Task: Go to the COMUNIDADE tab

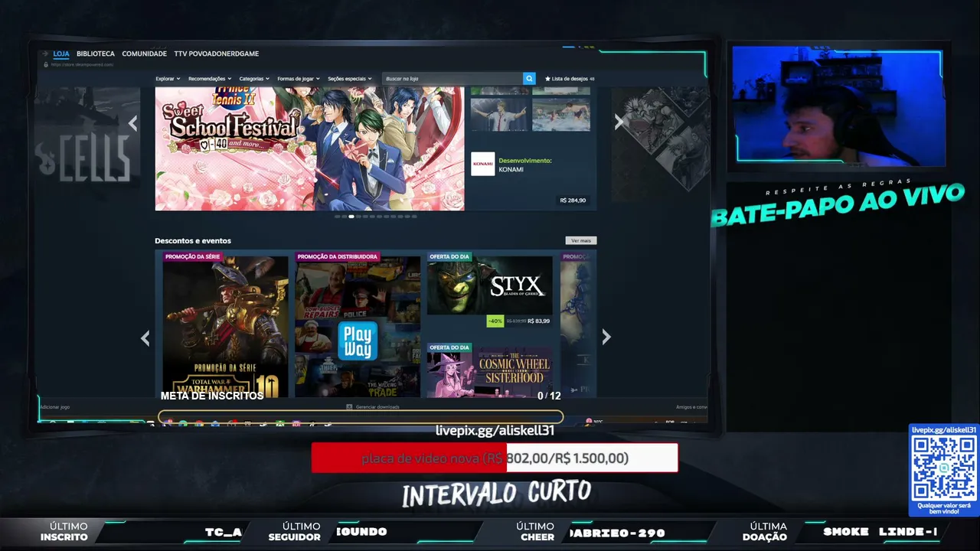Action: click(x=144, y=54)
